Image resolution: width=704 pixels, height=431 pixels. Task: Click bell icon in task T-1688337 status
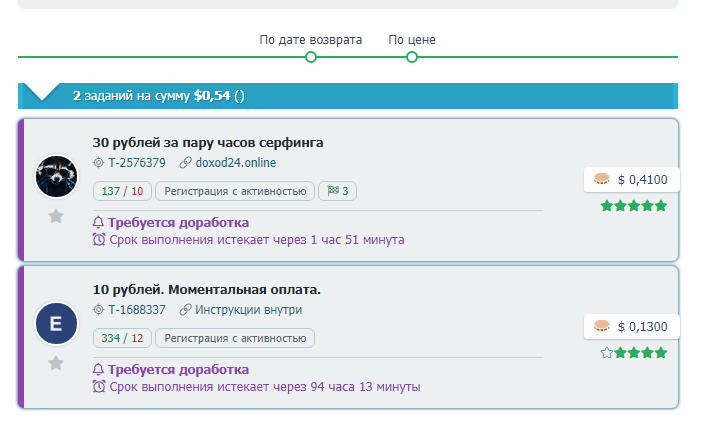98,369
